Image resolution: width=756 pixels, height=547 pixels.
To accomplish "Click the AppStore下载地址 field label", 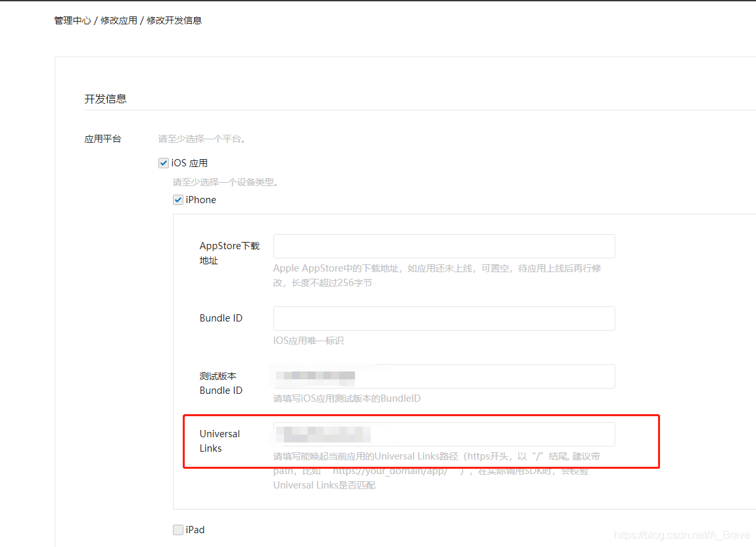I will click(229, 252).
